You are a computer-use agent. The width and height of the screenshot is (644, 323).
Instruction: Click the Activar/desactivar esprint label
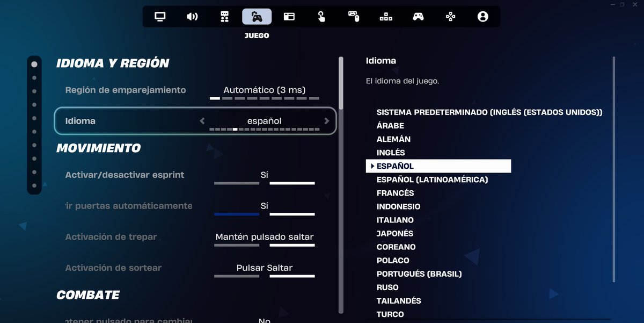(x=125, y=175)
